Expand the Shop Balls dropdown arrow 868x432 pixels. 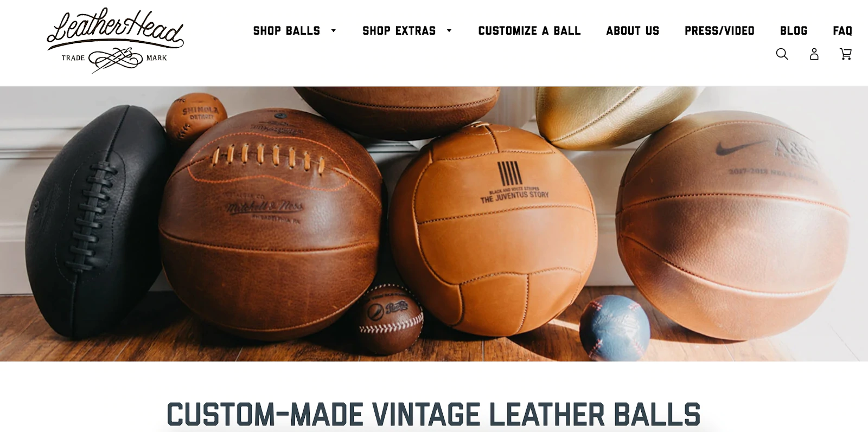point(334,31)
